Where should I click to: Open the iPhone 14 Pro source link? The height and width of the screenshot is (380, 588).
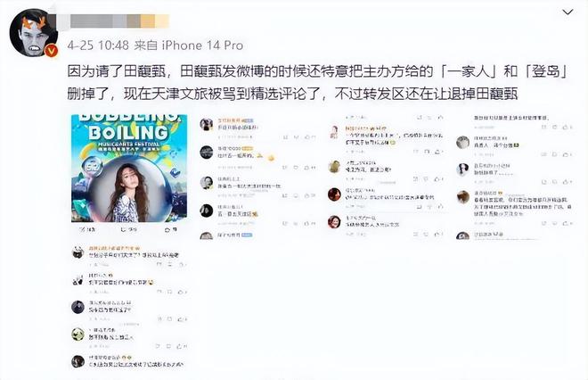click(202, 45)
